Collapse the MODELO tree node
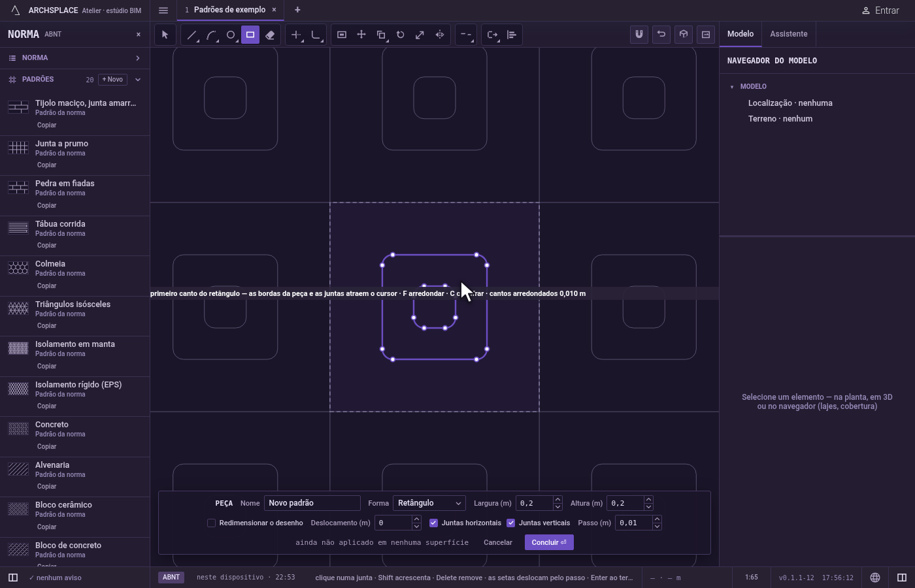Viewport: 915px width, 588px height. click(732, 87)
